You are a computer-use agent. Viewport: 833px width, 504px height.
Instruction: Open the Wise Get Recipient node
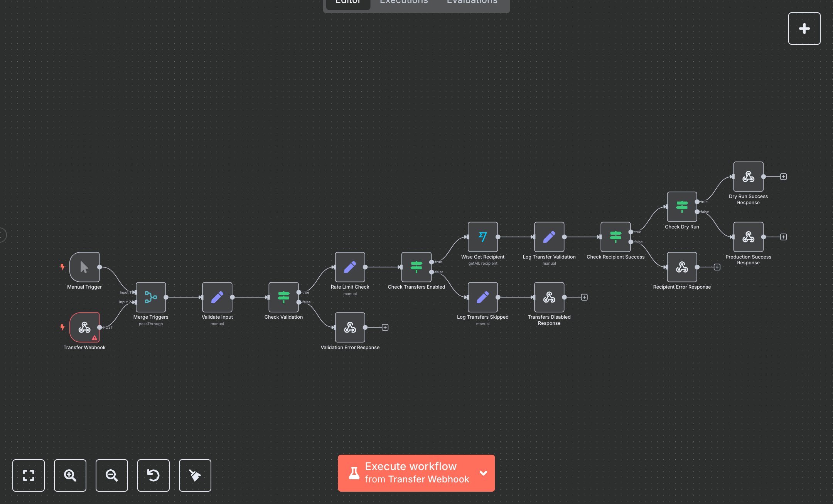pyautogui.click(x=483, y=237)
